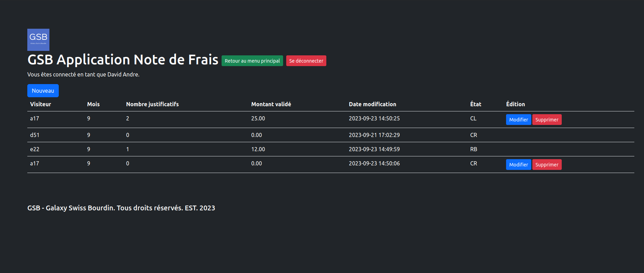
Task: Click Supprimer in the 25.00 amount row
Action: coord(547,120)
